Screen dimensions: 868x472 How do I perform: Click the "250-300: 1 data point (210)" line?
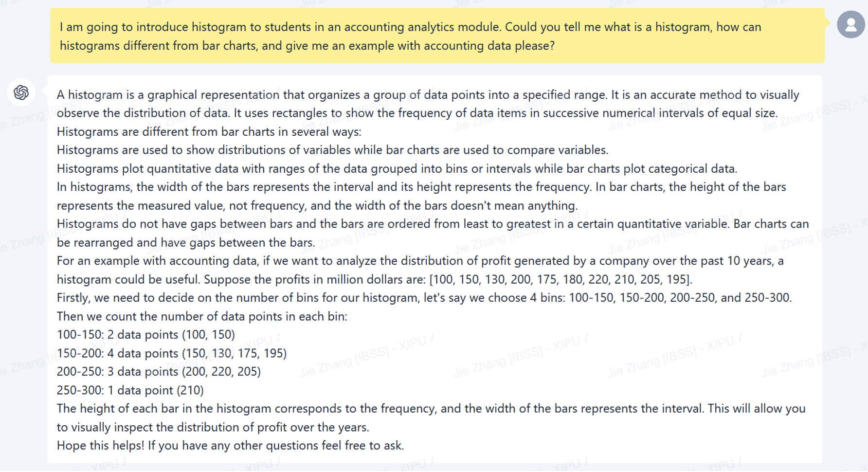pyautogui.click(x=130, y=390)
